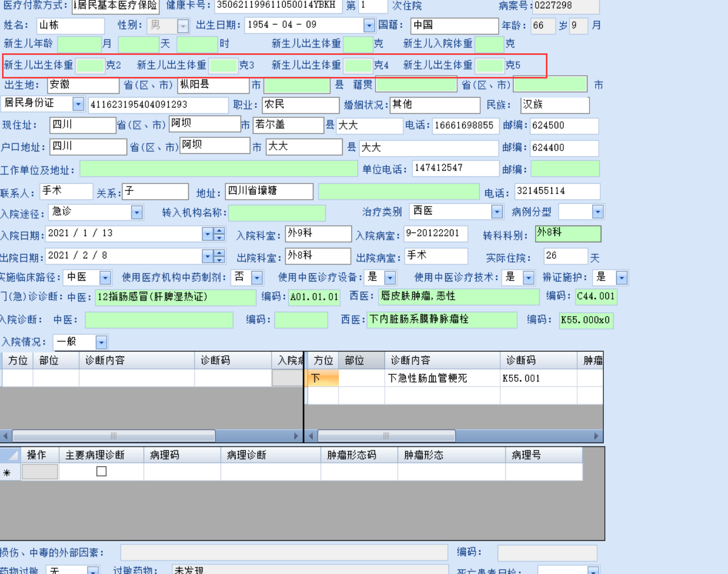This screenshot has height=574, width=728.
Task: Click the 单位电话 field showing 147412547
Action: click(x=456, y=168)
